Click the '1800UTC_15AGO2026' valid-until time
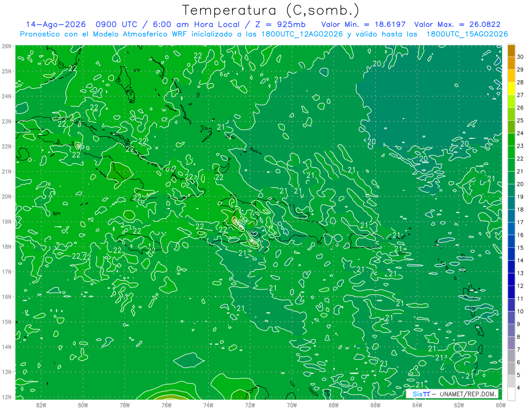This screenshot has height=411, width=532. 466,34
